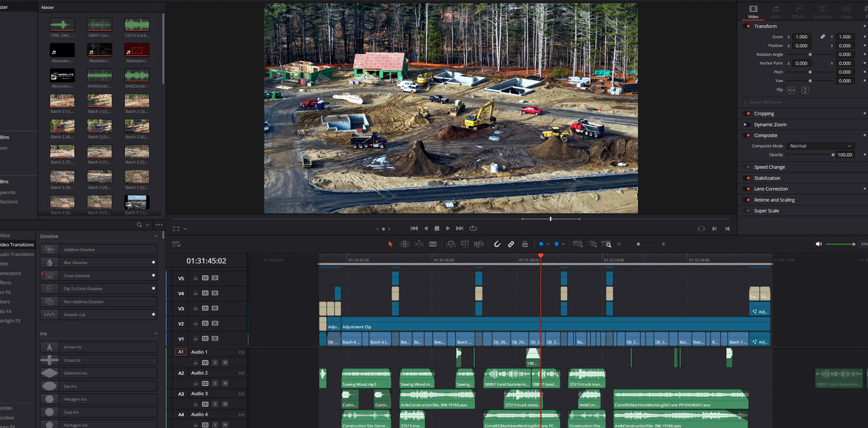Click the timeline zoom in plus button
Viewport: 868px width, 428px height.
click(663, 244)
